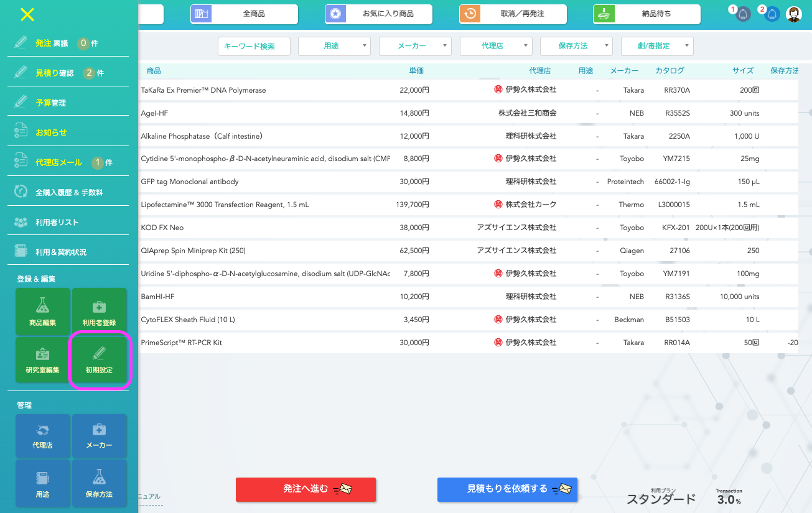Switch to お気に入り商品 favorites tab
Image resolution: width=812 pixels, height=513 pixels.
(378, 14)
